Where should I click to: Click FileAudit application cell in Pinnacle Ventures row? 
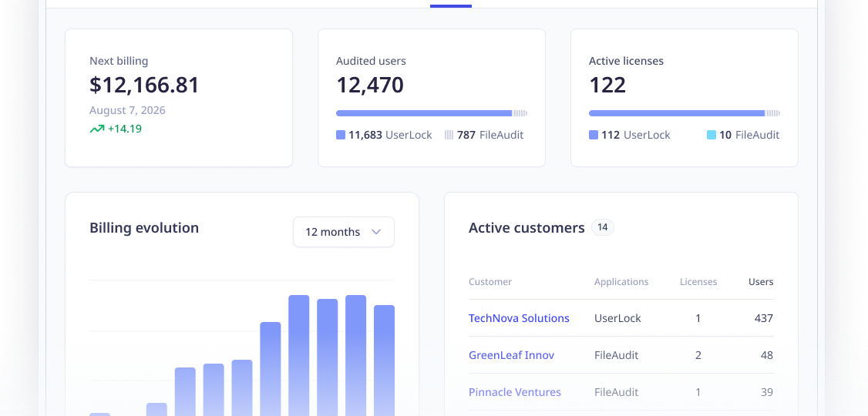616,392
